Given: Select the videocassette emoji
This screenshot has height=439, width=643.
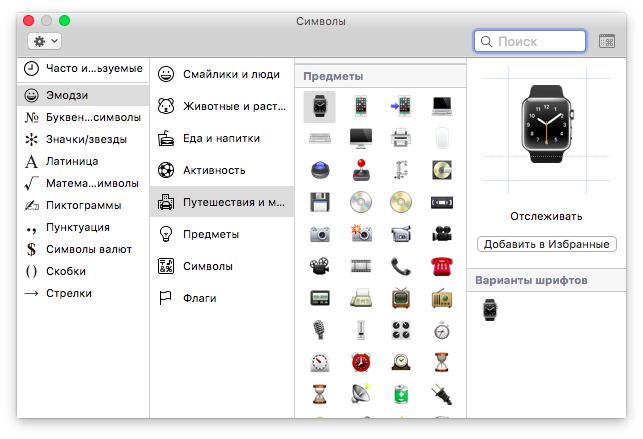Looking at the screenshot, I should point(442,202).
